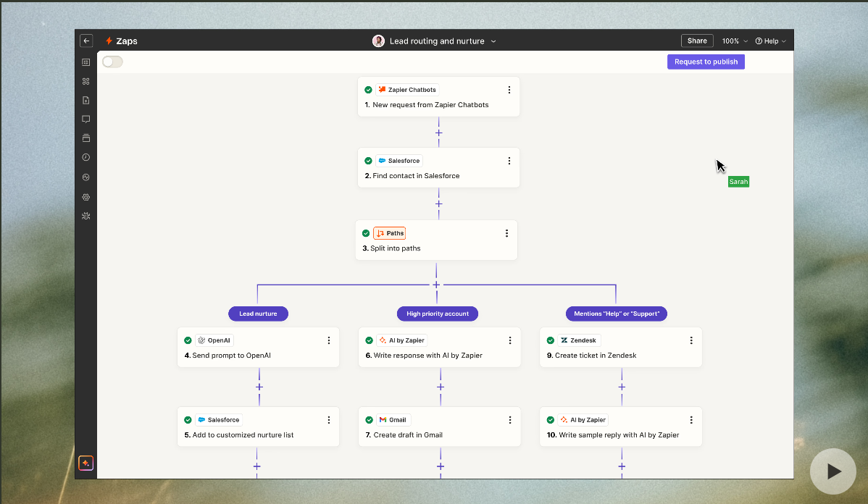Click the Share button
Screen dimensions: 868x504
coord(697,41)
